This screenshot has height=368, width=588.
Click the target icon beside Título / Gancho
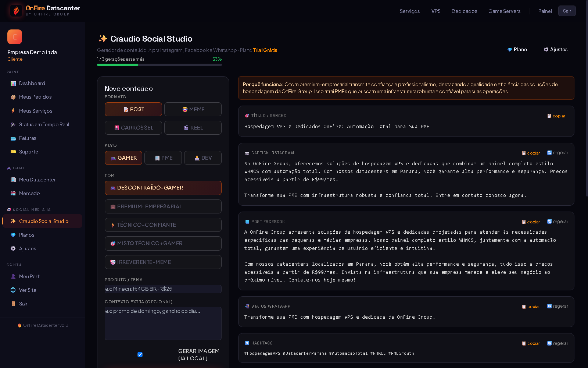point(247,116)
